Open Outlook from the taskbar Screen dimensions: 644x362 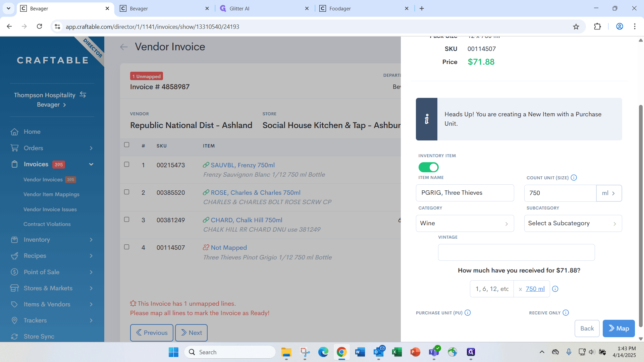379,352
